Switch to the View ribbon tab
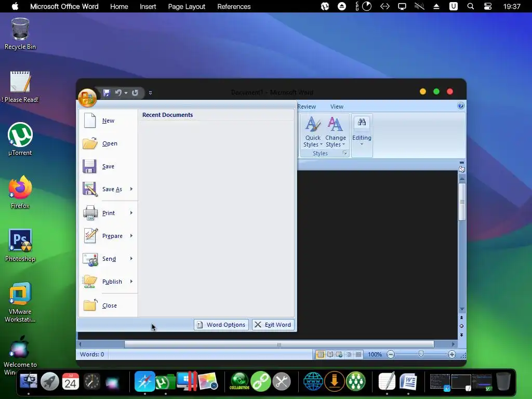The image size is (532, 399). 337,107
